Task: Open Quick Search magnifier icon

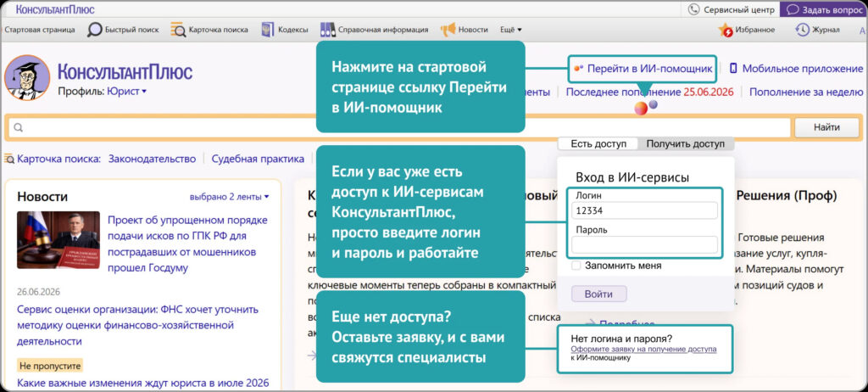Action: click(x=95, y=30)
